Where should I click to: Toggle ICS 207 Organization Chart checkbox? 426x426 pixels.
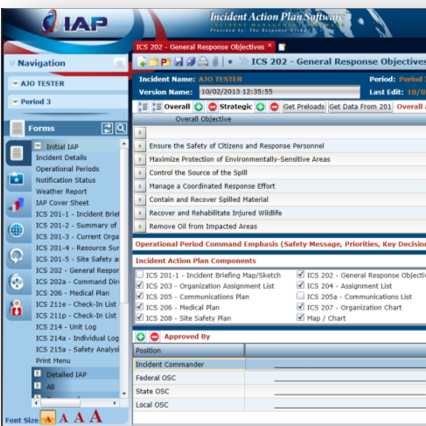(301, 307)
